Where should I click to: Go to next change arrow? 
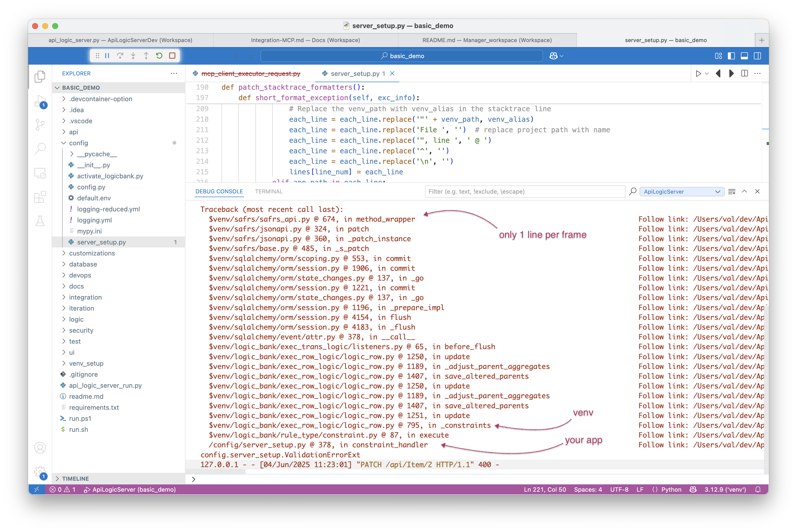point(731,73)
